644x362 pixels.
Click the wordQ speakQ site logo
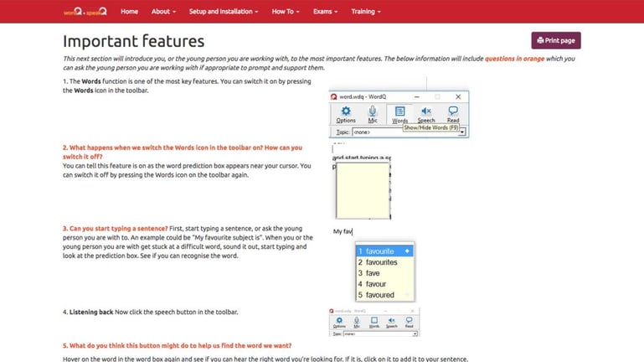point(85,12)
